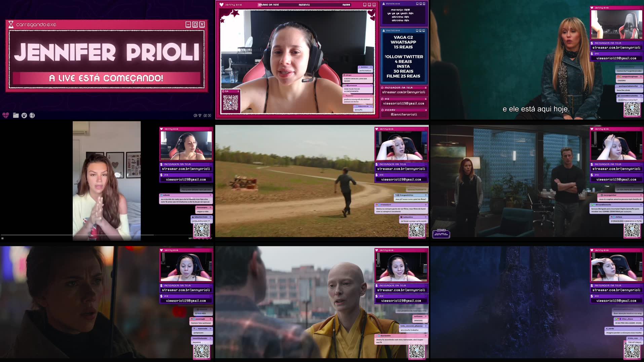Viewport: 644px width, 362px height.
Task: Click the vieusprioli19@gmail.com PIX email
Action: pos(404,103)
